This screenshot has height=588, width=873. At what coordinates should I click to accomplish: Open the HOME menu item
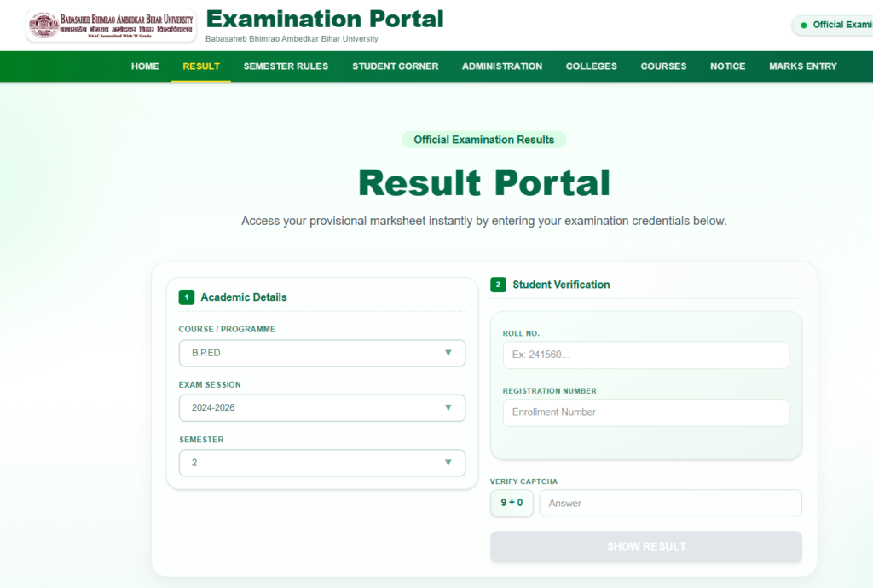(x=145, y=66)
